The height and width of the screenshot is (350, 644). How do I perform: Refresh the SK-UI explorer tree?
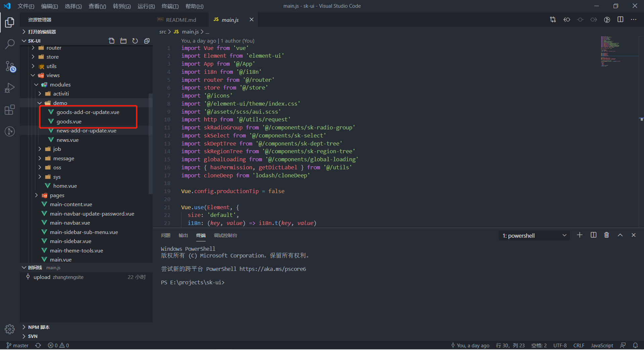(x=135, y=41)
